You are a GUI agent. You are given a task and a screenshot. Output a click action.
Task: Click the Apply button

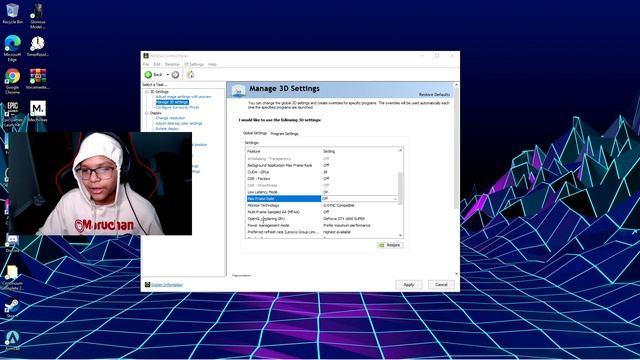tap(409, 284)
